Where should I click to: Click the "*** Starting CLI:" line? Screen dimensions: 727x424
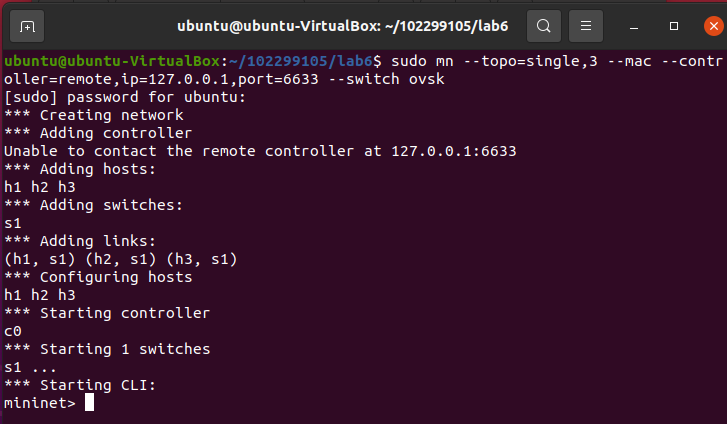coord(80,385)
